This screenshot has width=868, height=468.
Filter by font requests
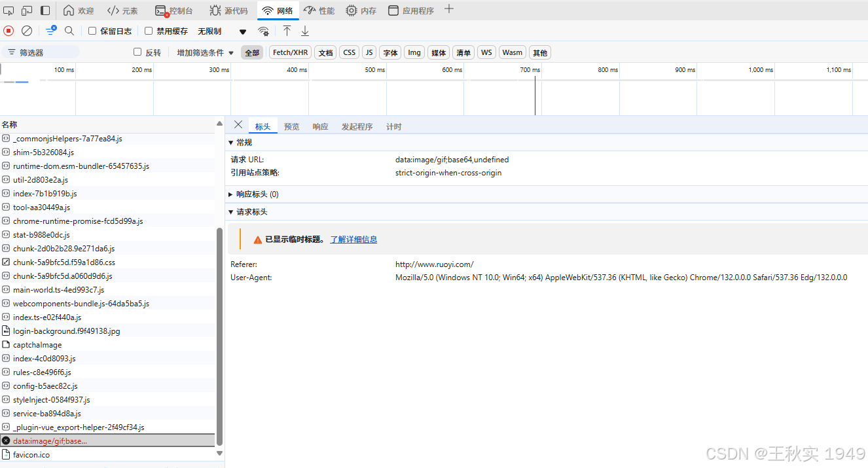coord(390,52)
